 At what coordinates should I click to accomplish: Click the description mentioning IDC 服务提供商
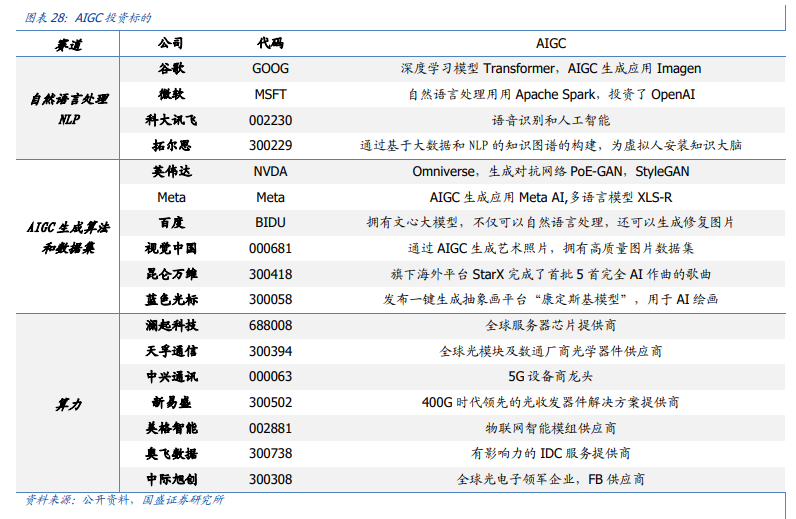click(x=551, y=453)
